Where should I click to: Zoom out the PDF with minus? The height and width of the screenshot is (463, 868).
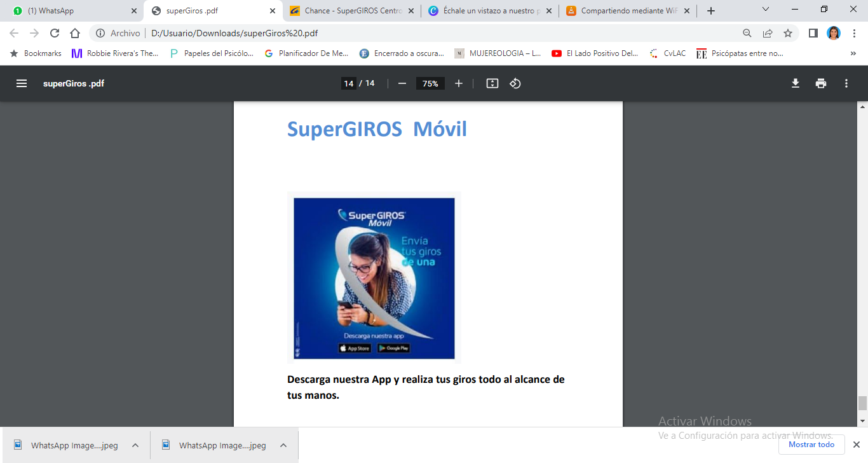pyautogui.click(x=402, y=83)
